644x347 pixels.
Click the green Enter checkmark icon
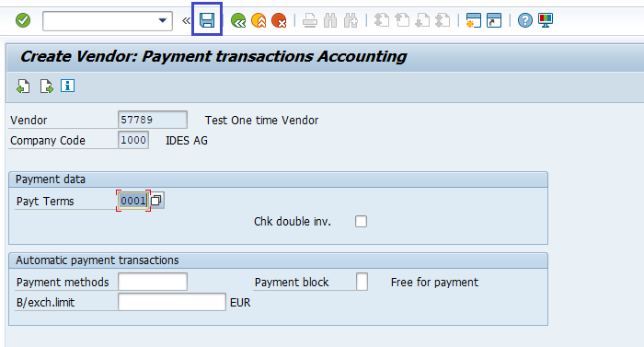click(x=23, y=20)
